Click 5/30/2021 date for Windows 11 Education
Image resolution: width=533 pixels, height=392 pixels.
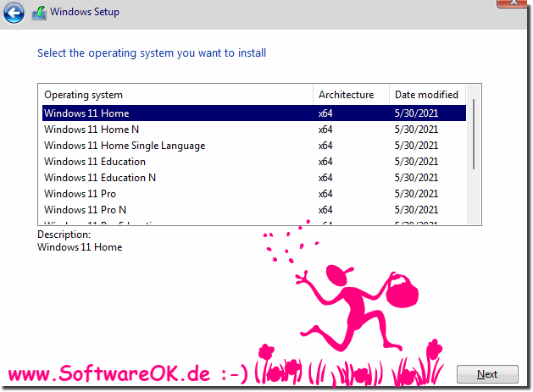pos(416,162)
